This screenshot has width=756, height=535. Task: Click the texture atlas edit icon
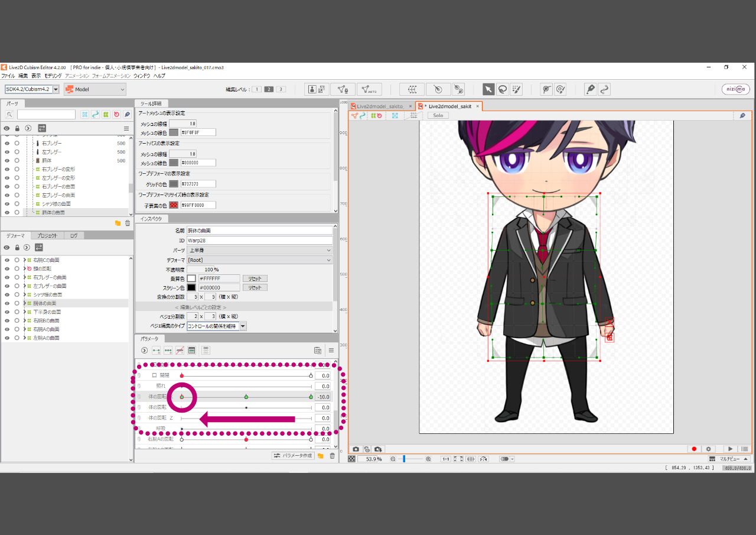317,89
